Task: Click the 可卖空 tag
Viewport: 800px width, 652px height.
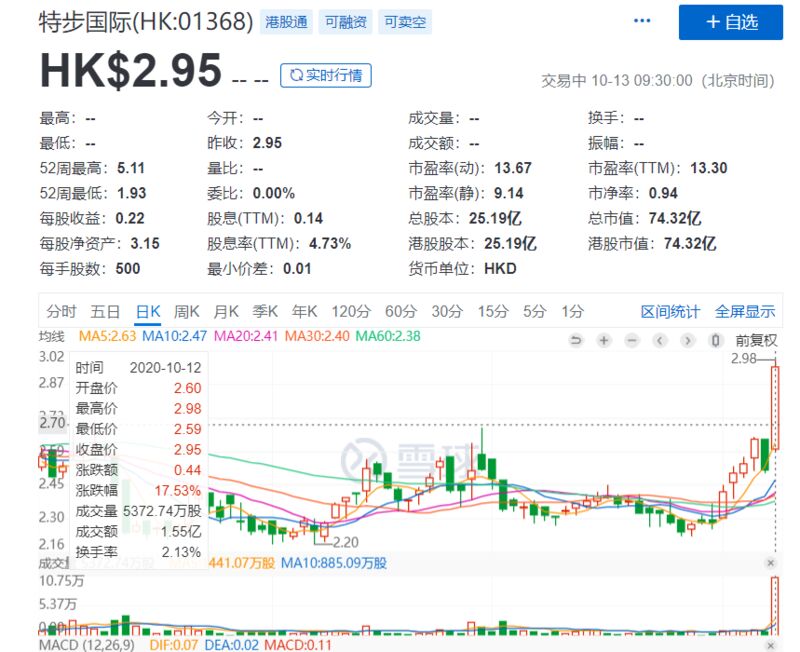Action: click(x=405, y=22)
